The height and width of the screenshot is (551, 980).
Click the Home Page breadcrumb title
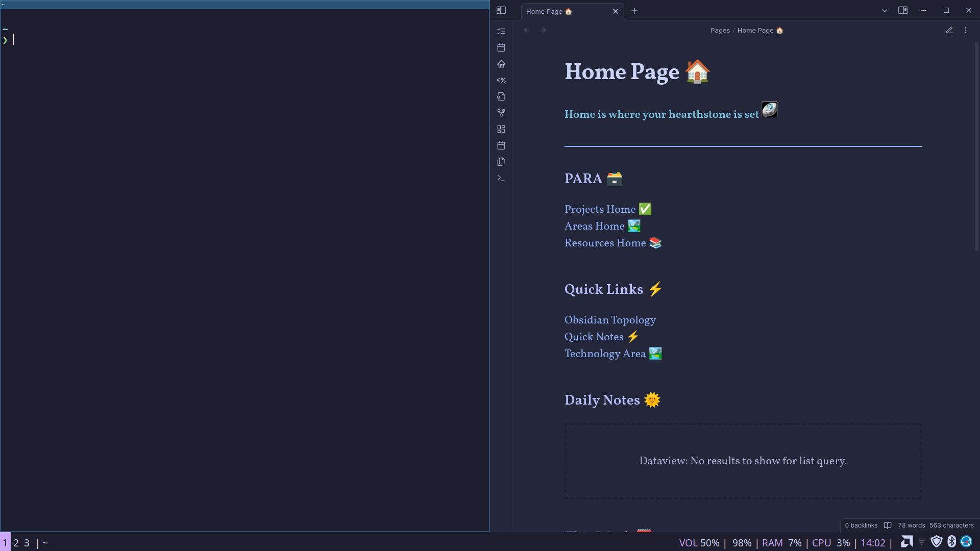760,31
